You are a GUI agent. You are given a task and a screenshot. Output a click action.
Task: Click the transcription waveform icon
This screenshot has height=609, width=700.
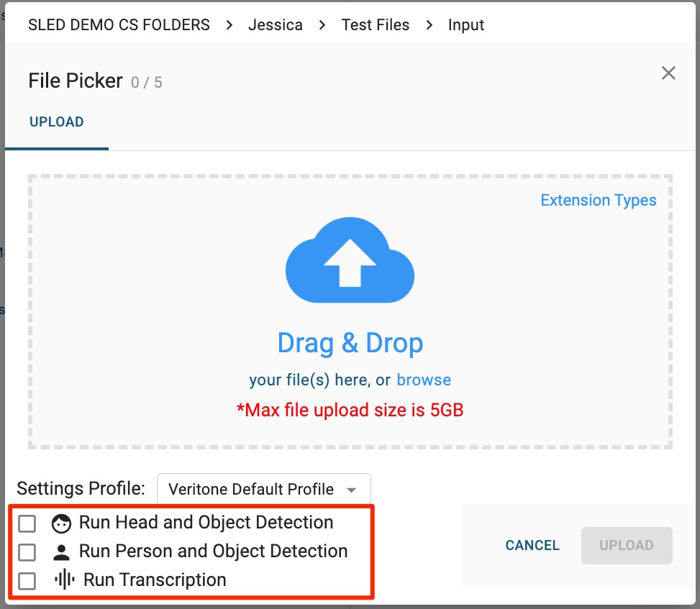click(65, 580)
